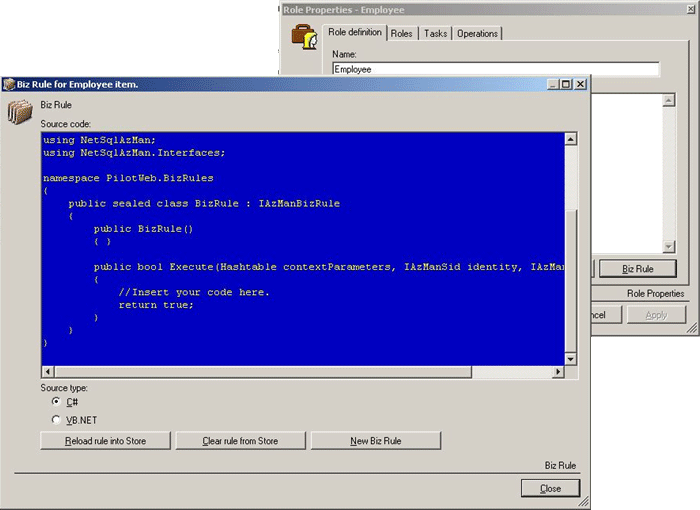Click 'namespace PilotWeb.BizRules' code line
This screenshot has width=700, height=510.
(128, 178)
